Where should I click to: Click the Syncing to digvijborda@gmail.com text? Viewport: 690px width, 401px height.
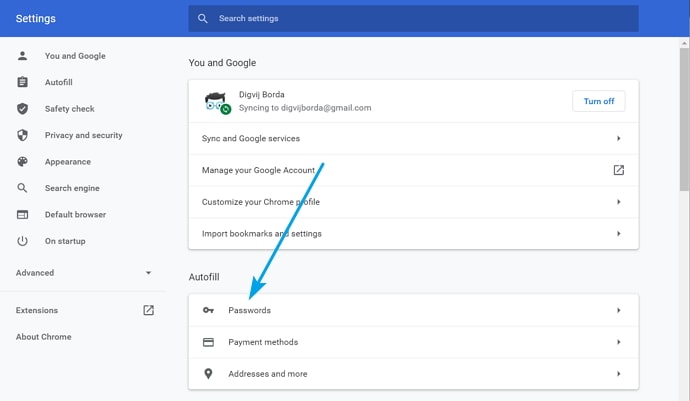[x=305, y=108]
